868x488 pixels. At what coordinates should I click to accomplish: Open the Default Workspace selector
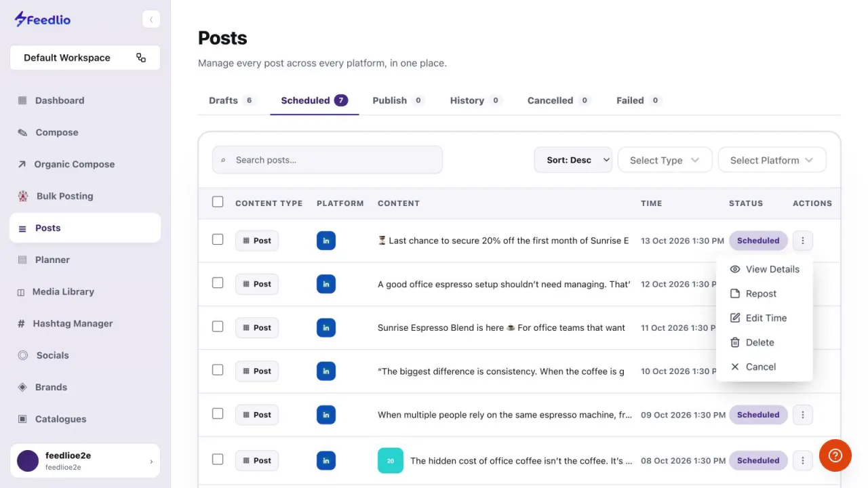pos(85,58)
